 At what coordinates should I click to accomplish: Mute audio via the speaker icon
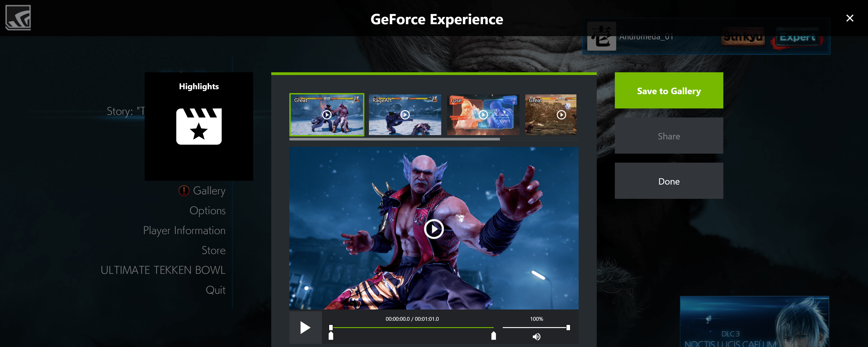tap(536, 337)
